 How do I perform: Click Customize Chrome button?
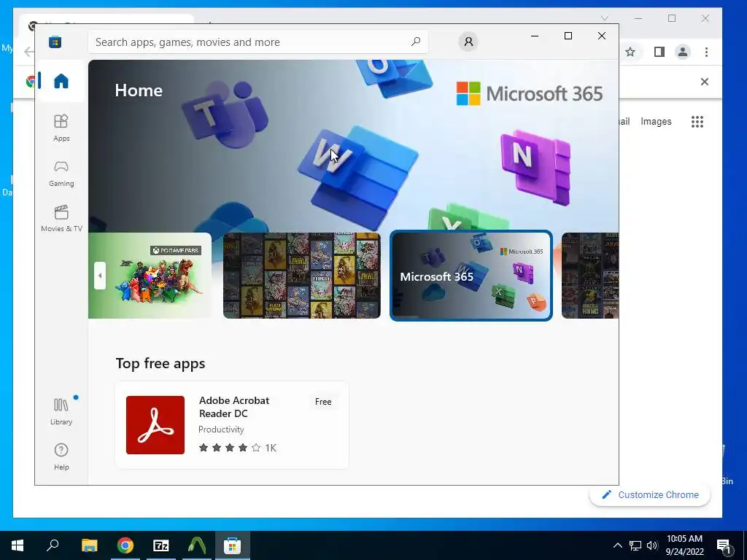tap(650, 495)
